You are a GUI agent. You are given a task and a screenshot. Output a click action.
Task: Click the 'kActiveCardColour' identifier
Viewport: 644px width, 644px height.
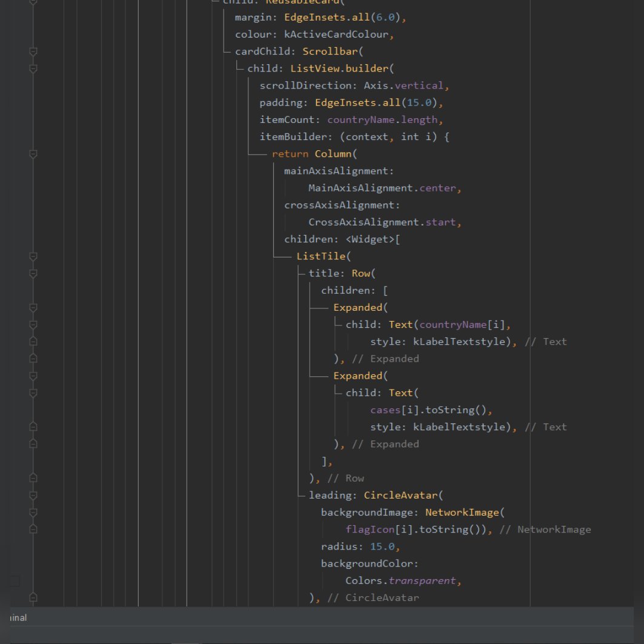[336, 35]
